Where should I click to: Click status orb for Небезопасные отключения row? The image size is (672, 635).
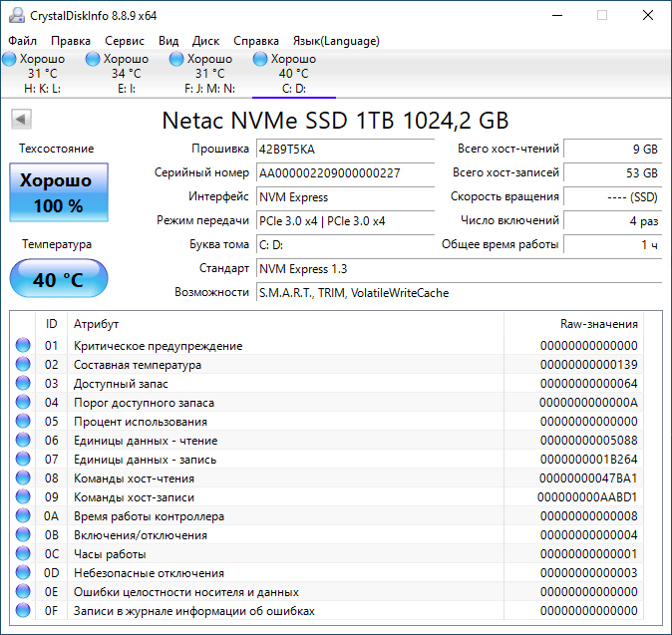coord(23,572)
